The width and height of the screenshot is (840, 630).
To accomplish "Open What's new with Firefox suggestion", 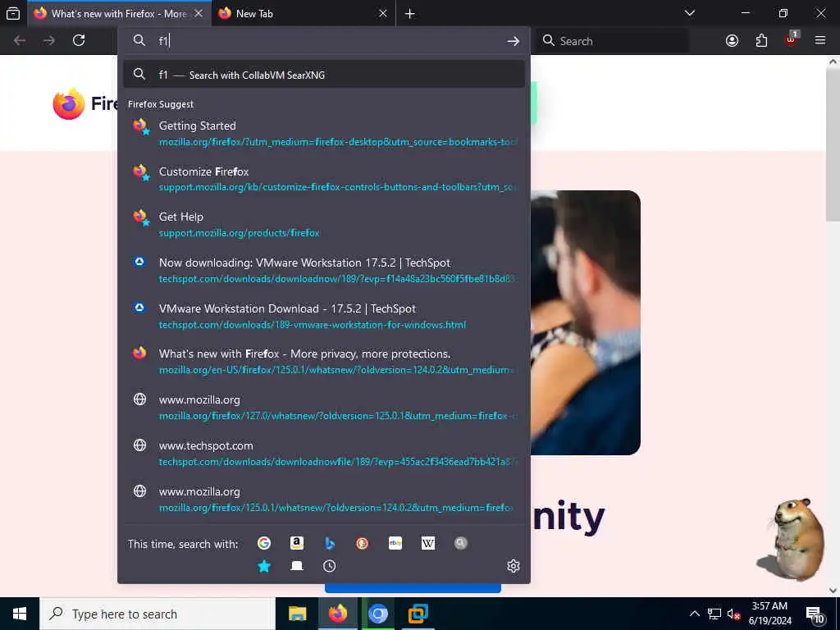I will tap(323, 362).
